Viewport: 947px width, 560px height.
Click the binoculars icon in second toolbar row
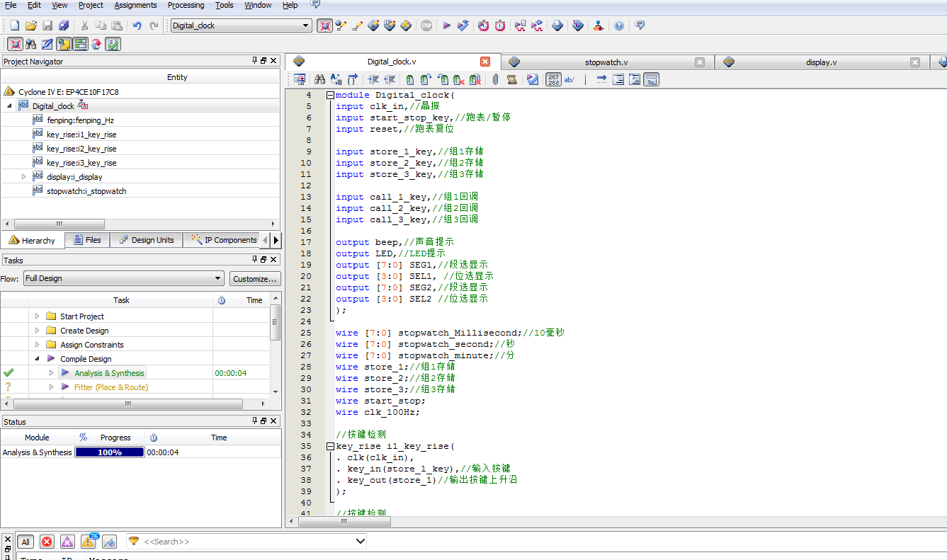(30, 44)
